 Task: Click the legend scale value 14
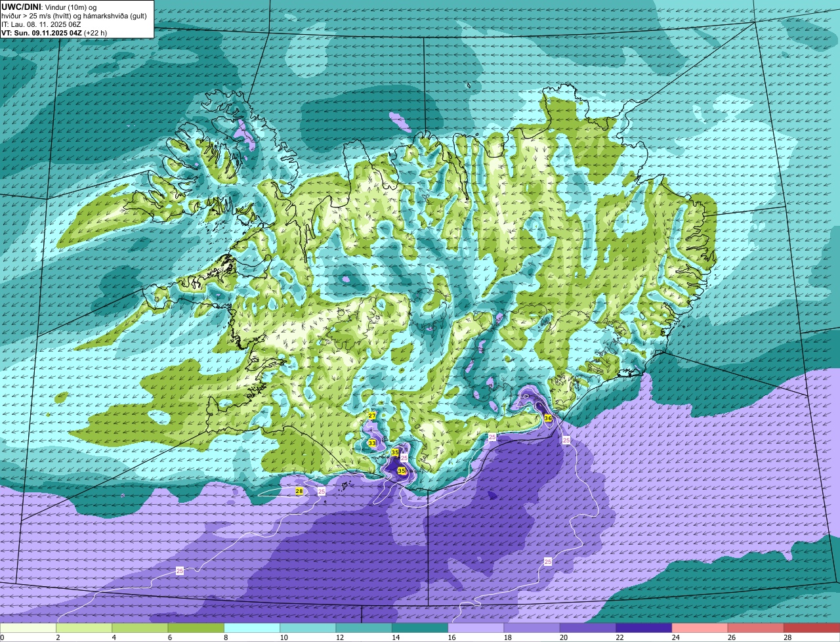(x=395, y=637)
